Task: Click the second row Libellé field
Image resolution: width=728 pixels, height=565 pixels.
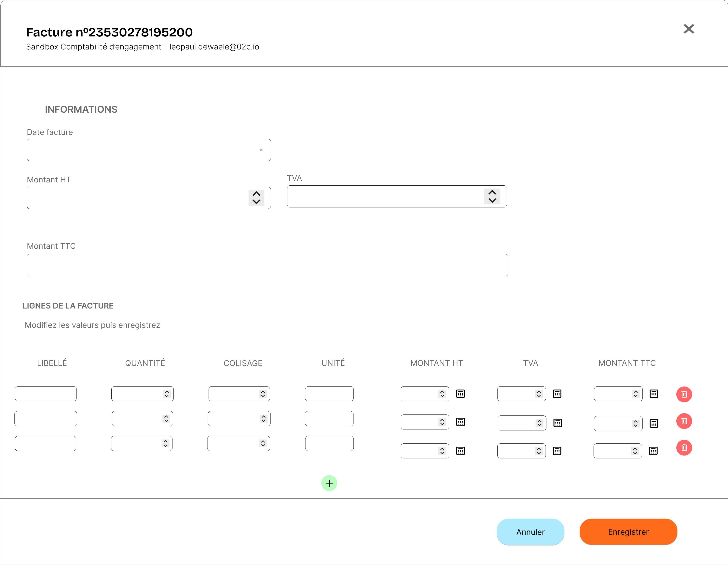Action: tap(46, 419)
